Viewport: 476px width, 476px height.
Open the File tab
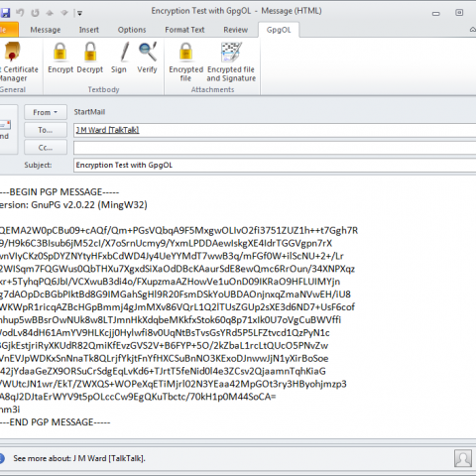pos(8,30)
